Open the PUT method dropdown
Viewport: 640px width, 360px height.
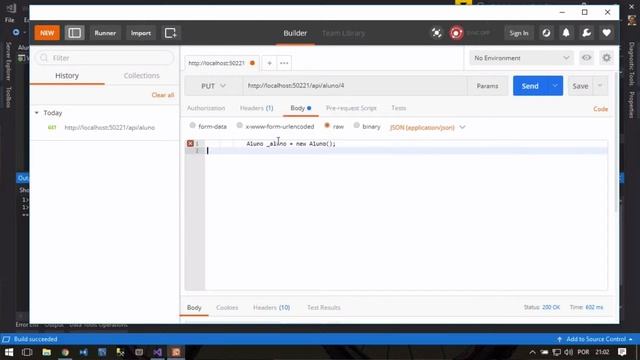(213, 86)
